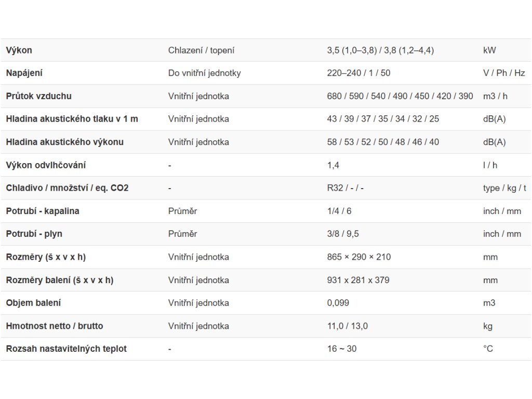Click the "V / Ph / Hz" unit cell
This screenshot has width=532, height=399.
tap(504, 73)
